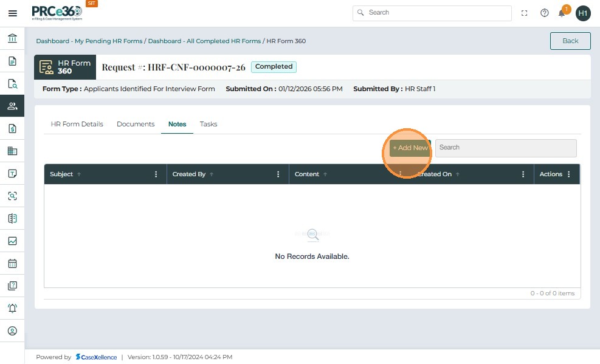Switch to Tasks tab

coord(208,124)
